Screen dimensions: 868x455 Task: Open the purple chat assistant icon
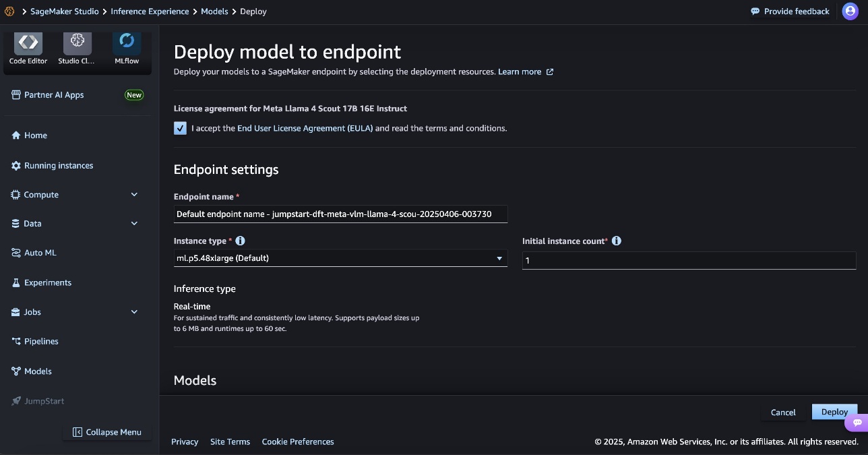[857, 423]
